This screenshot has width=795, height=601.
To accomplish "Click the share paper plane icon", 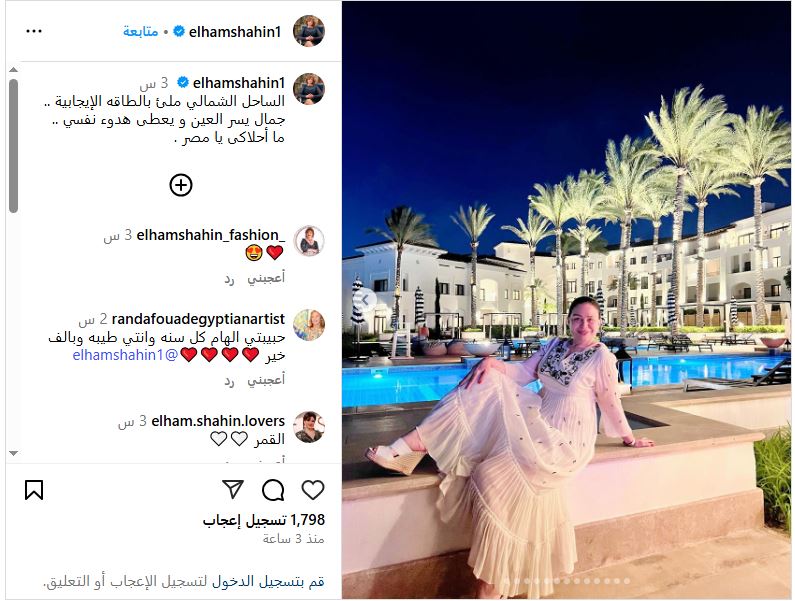I will [x=233, y=489].
